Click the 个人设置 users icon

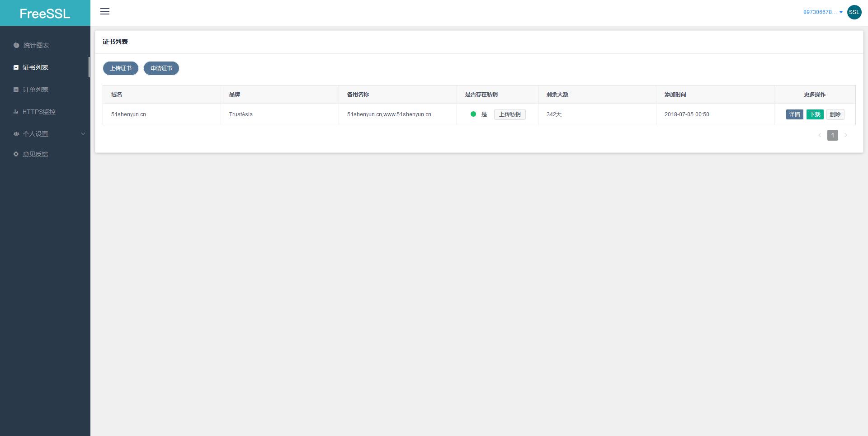[16, 134]
